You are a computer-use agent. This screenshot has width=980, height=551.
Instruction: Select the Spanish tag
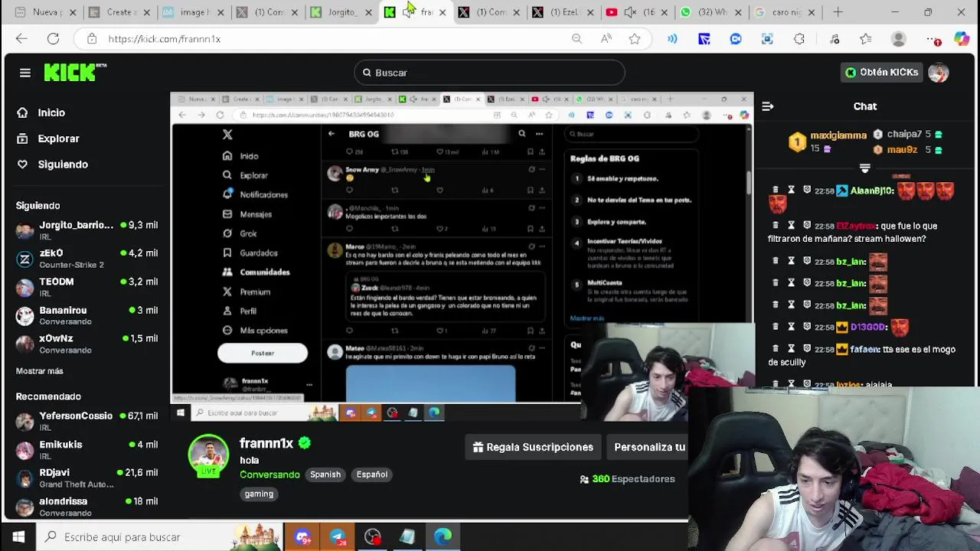(x=325, y=474)
